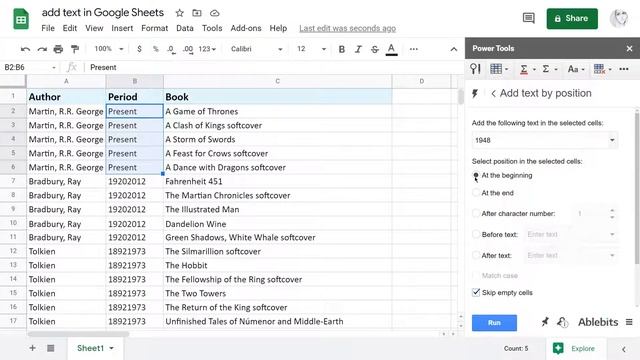The height and width of the screenshot is (360, 640).
Task: Close the Power Tools panel
Action: 629,49
